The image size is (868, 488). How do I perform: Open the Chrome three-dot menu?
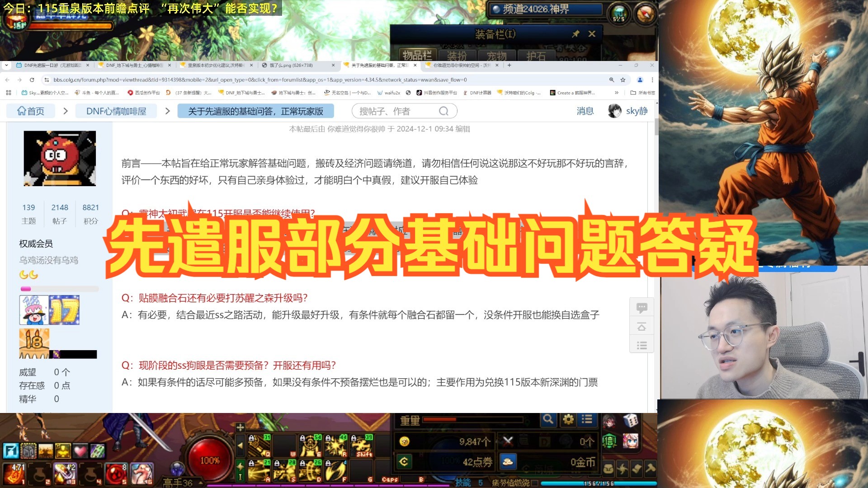pos(652,80)
